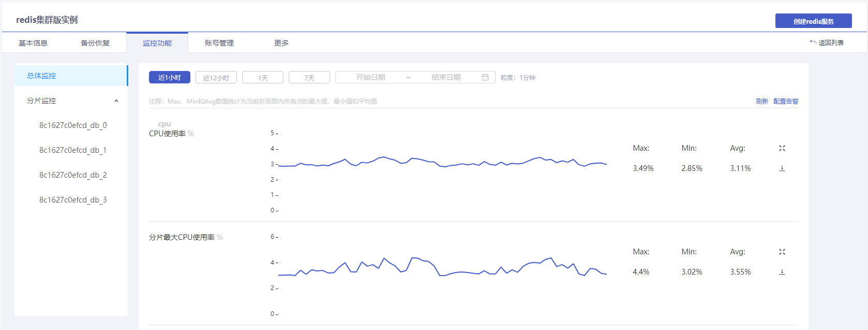The width and height of the screenshot is (868, 330).
Task: Switch to the 基本信息 tab
Action: 33,43
